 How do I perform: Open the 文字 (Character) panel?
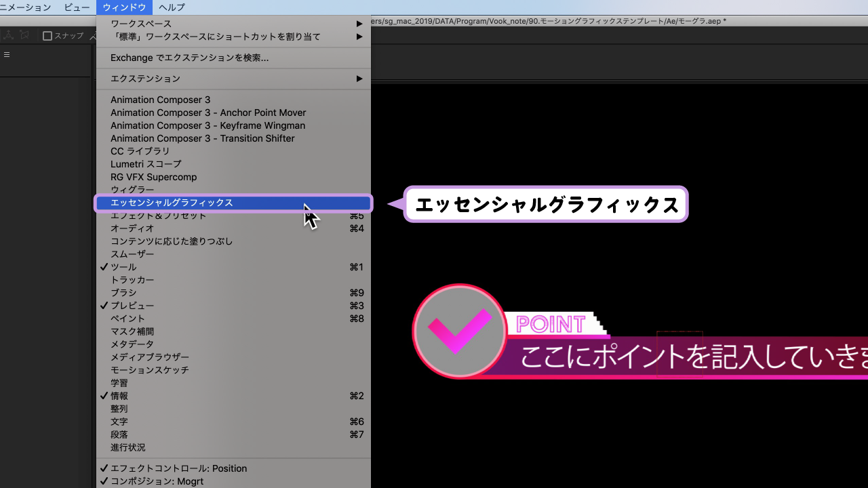(x=119, y=421)
